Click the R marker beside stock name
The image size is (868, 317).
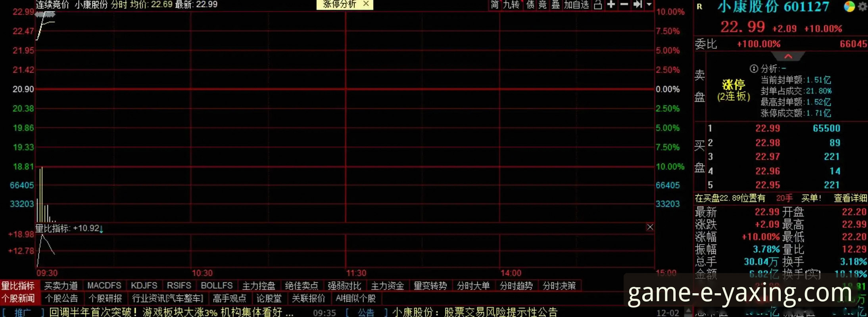pyautogui.click(x=699, y=7)
